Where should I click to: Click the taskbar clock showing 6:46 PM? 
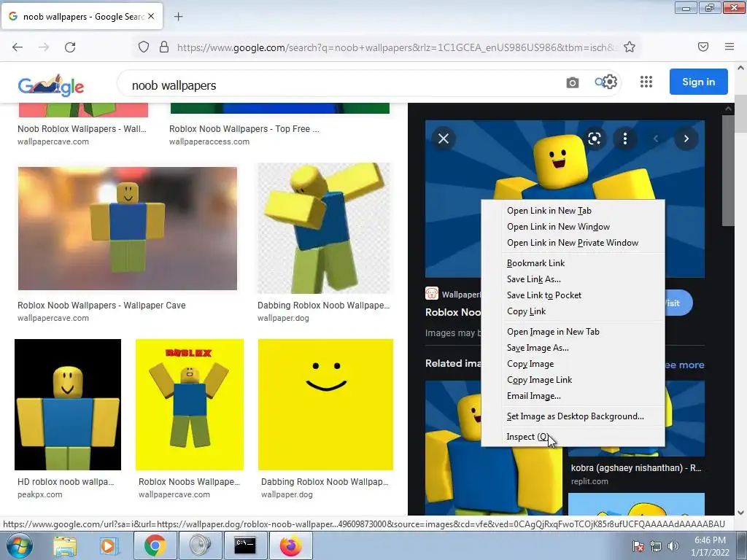710,546
